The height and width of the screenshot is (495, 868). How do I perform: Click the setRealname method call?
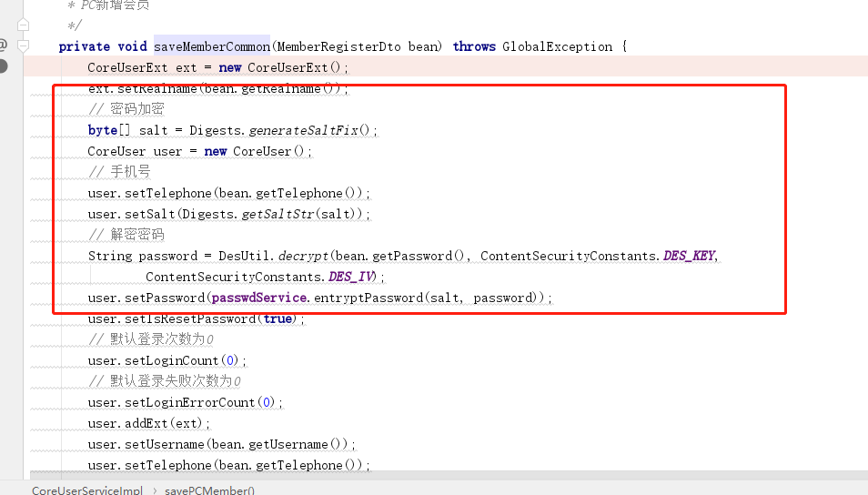157,88
